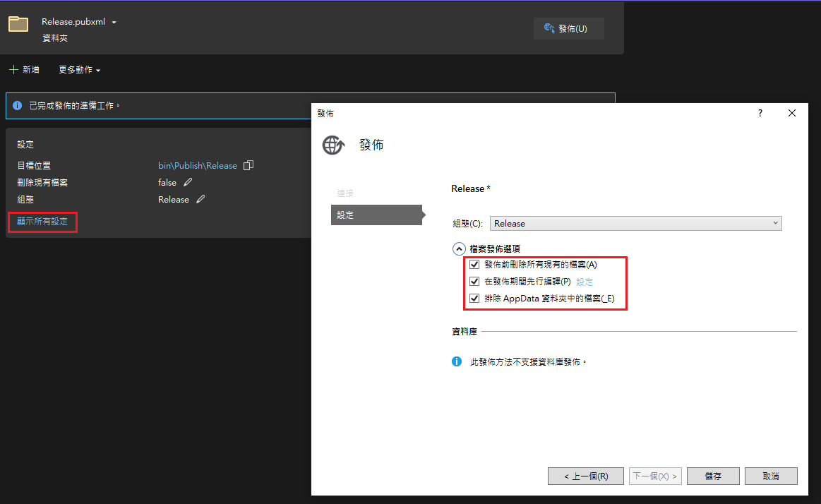Click the pencil icon to edit 刪除現有檔案
Viewport: 821px width, 504px height.
point(186,182)
